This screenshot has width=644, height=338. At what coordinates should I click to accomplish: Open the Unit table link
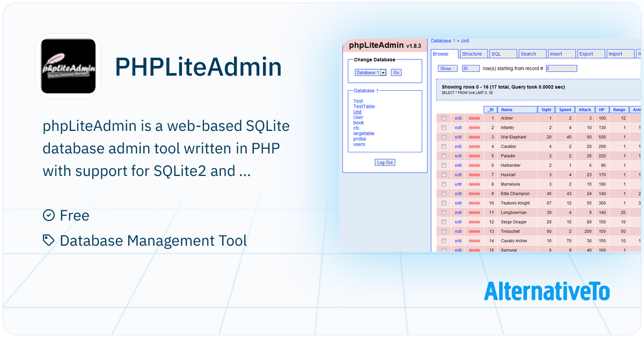click(x=357, y=112)
